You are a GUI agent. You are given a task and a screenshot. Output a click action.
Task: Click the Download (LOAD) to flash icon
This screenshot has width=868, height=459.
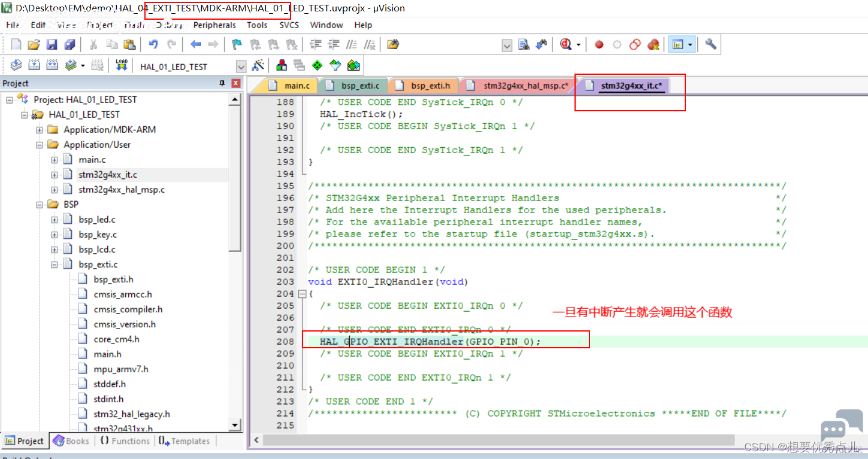122,65
